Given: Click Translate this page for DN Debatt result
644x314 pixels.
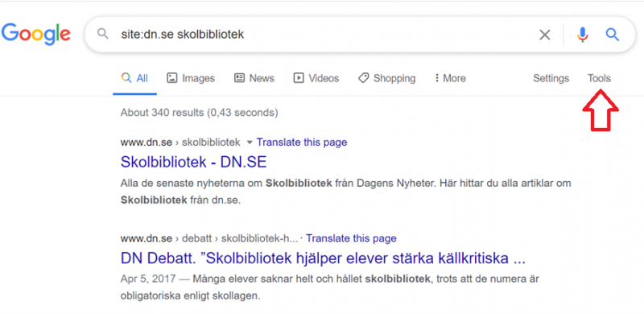Looking at the screenshot, I should [x=351, y=238].
